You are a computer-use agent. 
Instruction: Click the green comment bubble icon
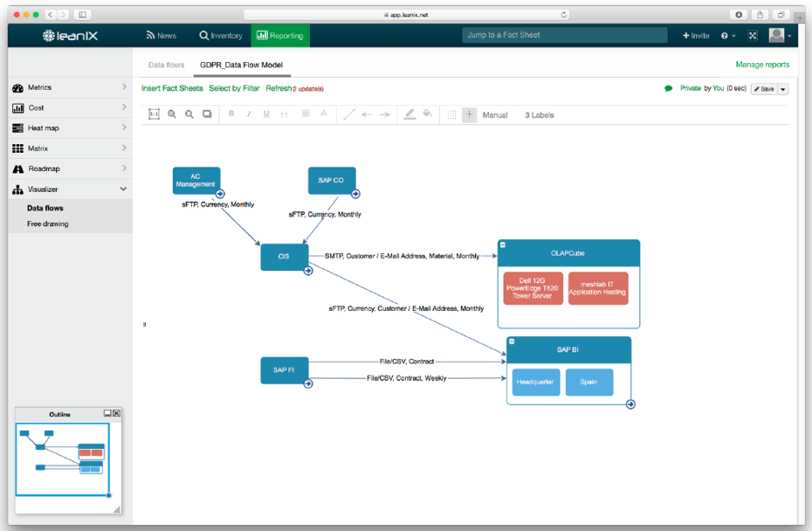669,88
